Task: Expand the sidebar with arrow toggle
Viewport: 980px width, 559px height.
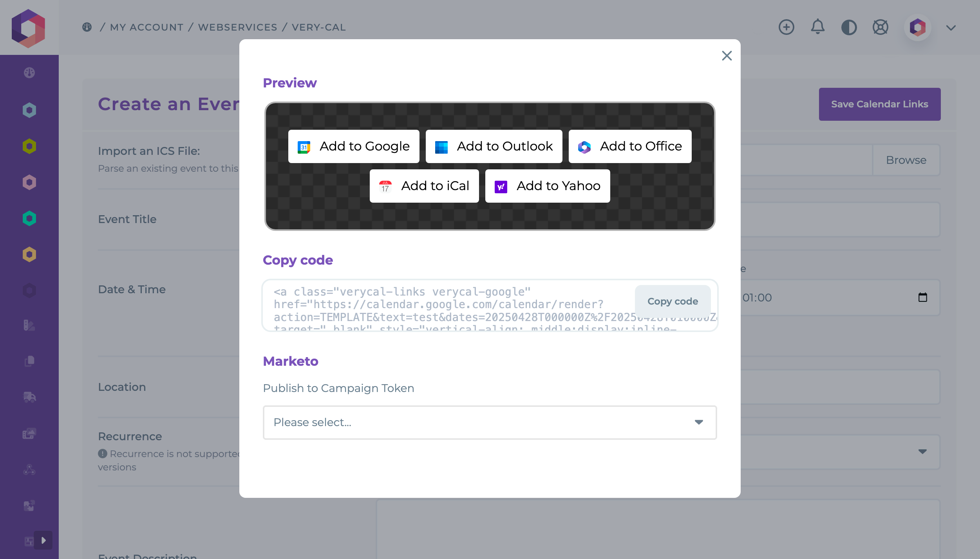Action: coord(43,540)
